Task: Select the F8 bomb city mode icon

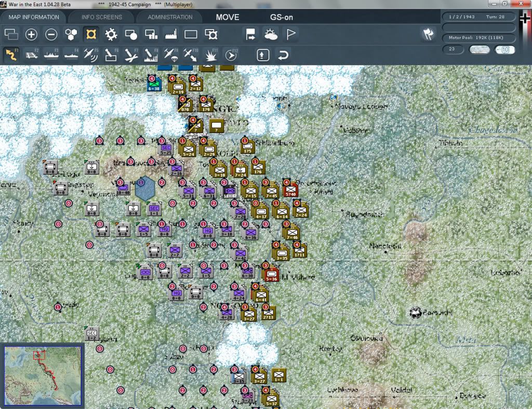Action: pos(151,55)
